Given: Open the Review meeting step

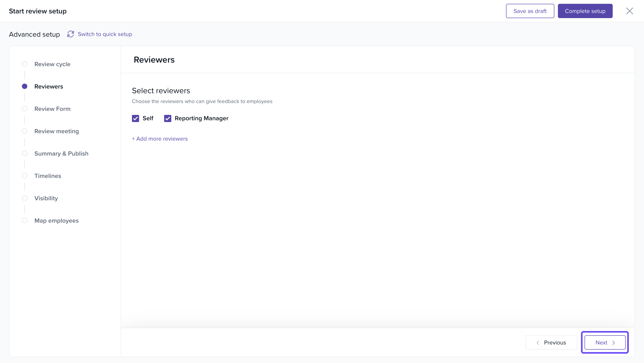Looking at the screenshot, I should 57,131.
